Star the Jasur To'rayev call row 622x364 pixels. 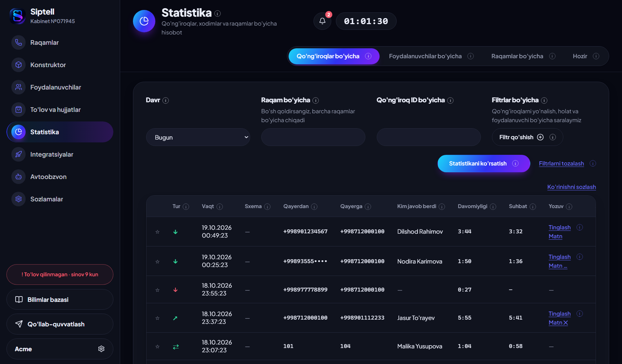[157, 318]
